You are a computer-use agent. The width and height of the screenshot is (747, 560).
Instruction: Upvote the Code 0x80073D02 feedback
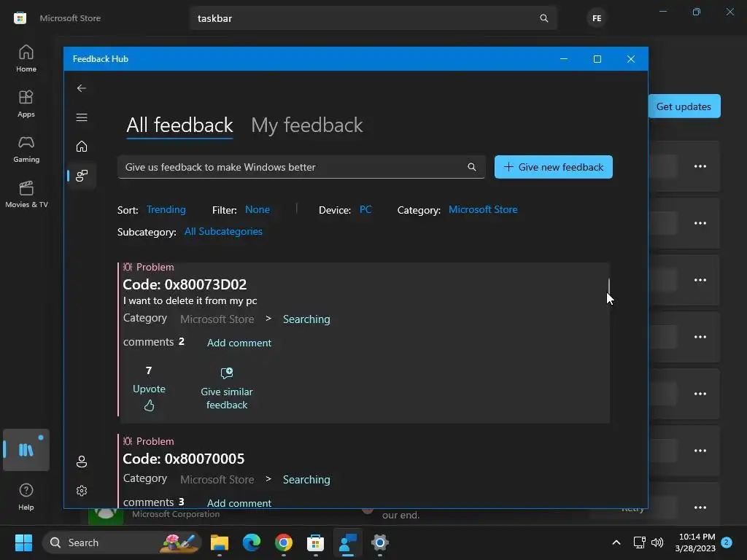(149, 390)
